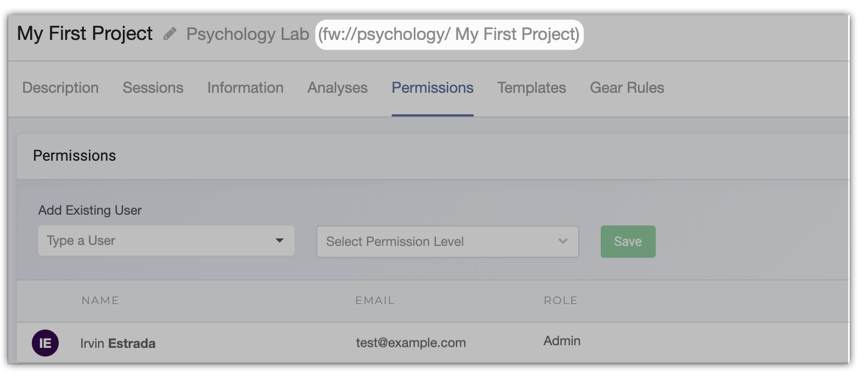Select the Irvin Estrada user name
The width and height of the screenshot is (868, 377).
click(118, 344)
